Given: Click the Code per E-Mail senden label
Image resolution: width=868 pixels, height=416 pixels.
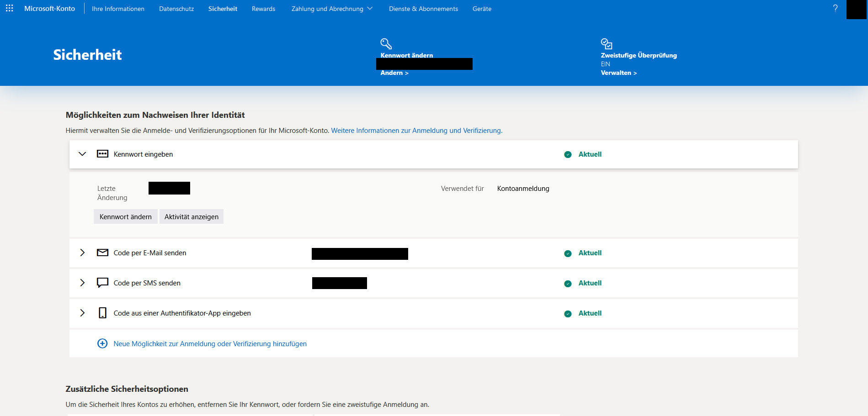Looking at the screenshot, I should 150,253.
